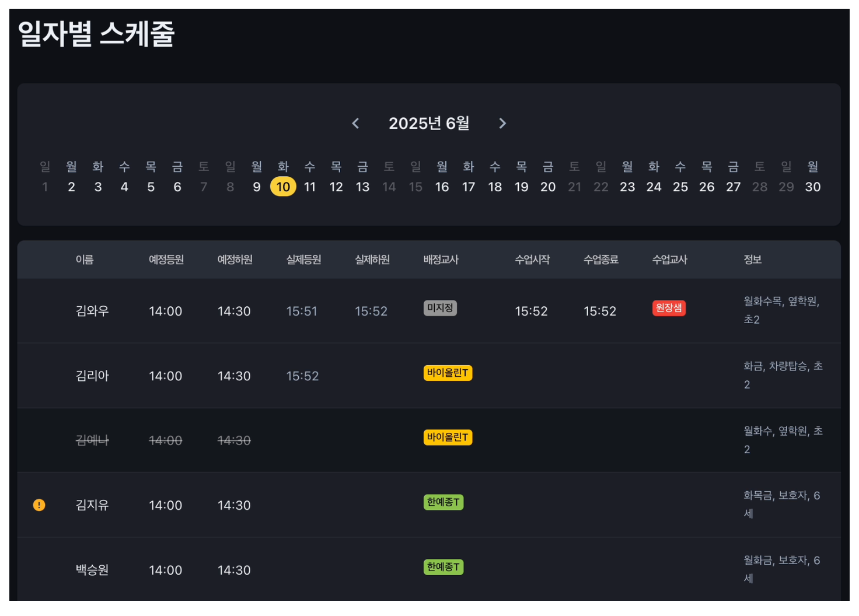The width and height of the screenshot is (859, 616).
Task: Click the 실제등원 column header
Action: point(303,260)
